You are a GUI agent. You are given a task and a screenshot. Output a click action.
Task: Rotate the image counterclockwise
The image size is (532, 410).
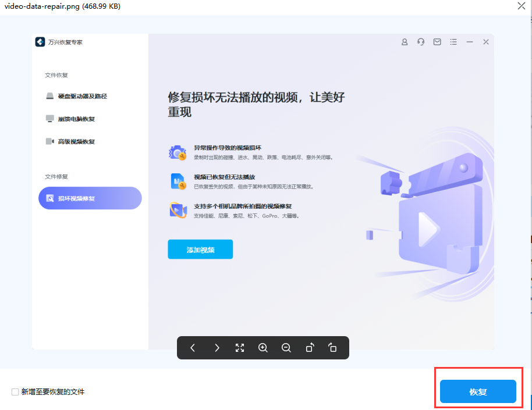[x=310, y=347]
